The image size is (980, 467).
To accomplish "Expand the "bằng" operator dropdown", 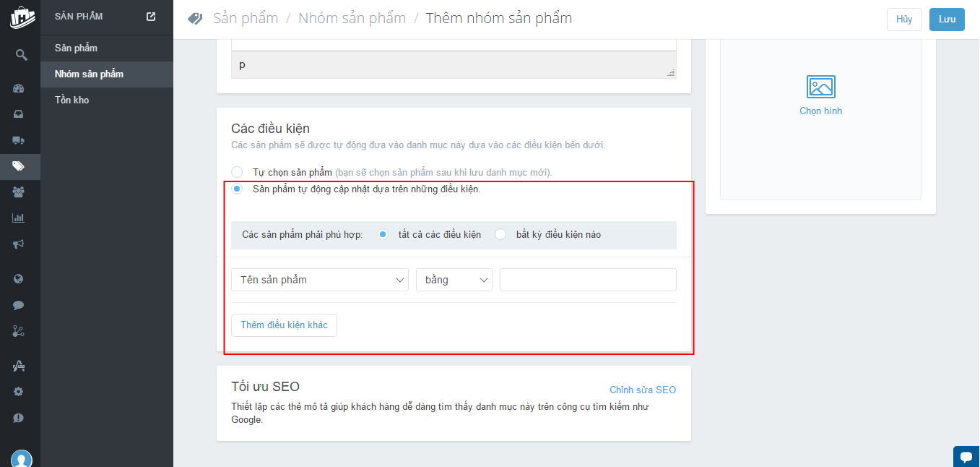I will (x=454, y=280).
